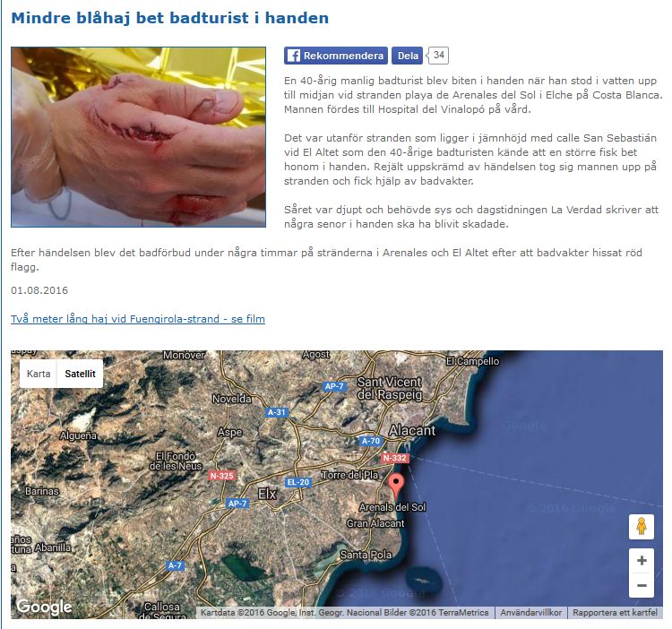This screenshot has height=629, width=672.
Task: Click Rapportera ett kartfel link
Action: pos(615,612)
